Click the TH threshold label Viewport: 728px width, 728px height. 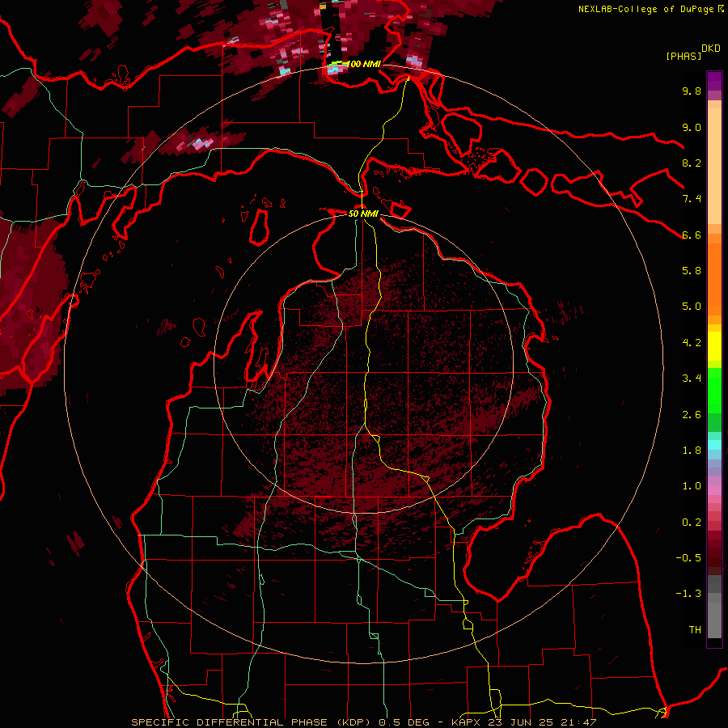(x=695, y=630)
